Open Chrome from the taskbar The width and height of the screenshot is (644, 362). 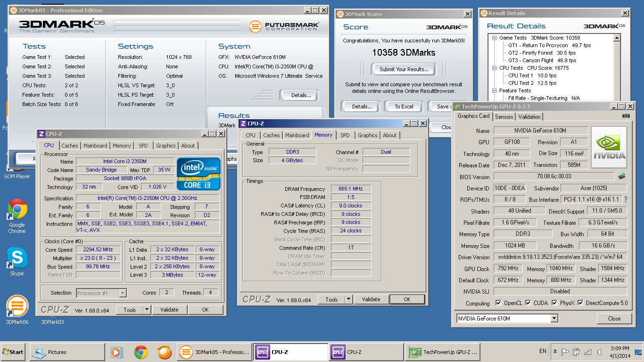coord(140,352)
